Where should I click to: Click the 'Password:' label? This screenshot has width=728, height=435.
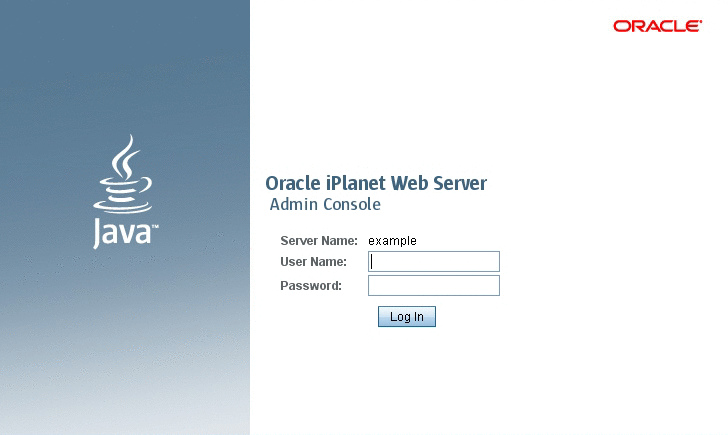[311, 286]
